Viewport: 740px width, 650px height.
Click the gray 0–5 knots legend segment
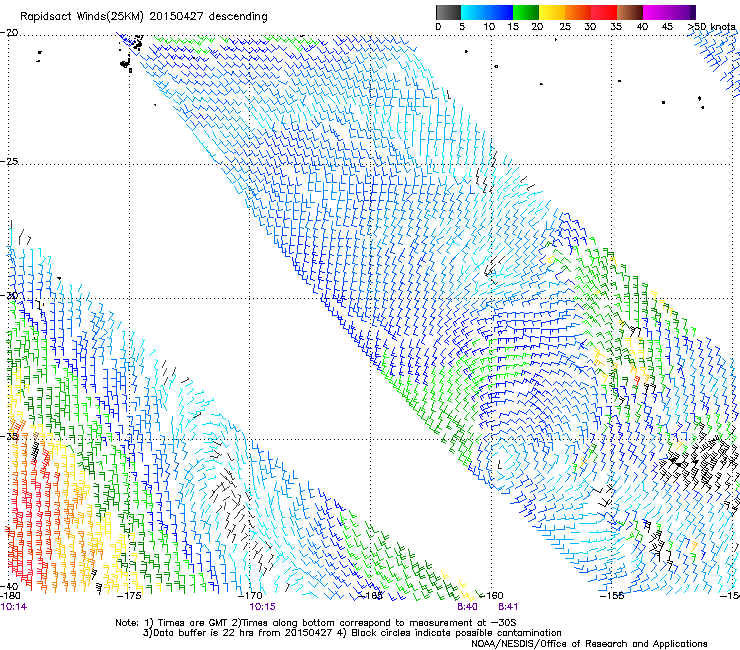[x=448, y=12]
